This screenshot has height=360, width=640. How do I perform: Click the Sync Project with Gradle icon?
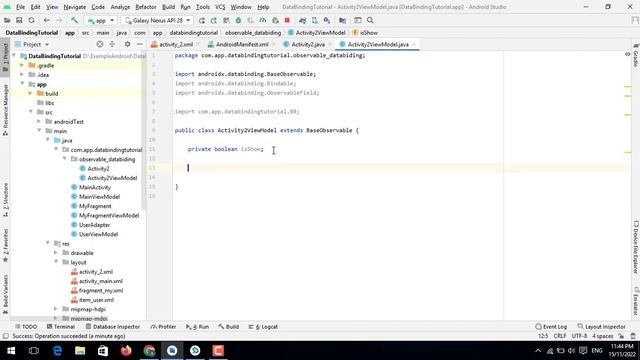[302, 20]
